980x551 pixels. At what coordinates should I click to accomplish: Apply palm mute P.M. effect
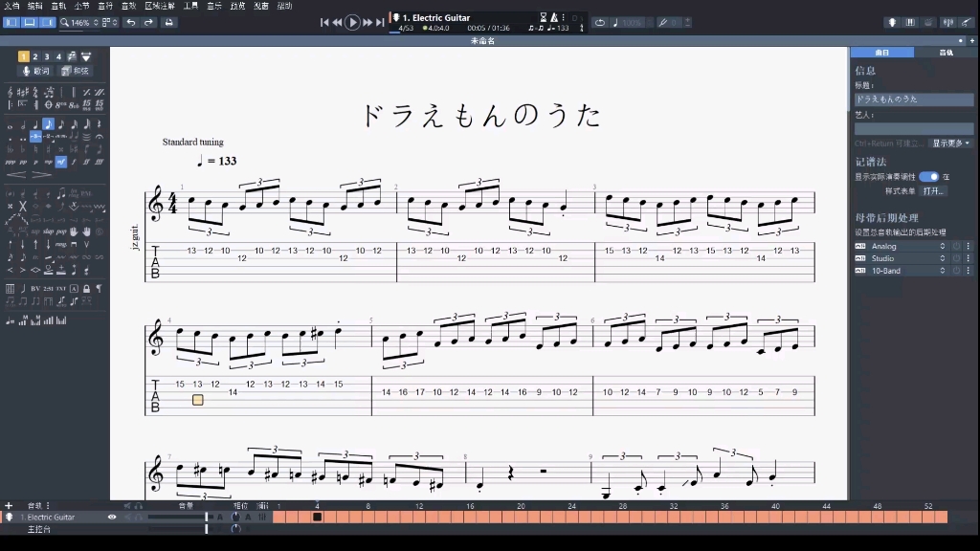86,193
